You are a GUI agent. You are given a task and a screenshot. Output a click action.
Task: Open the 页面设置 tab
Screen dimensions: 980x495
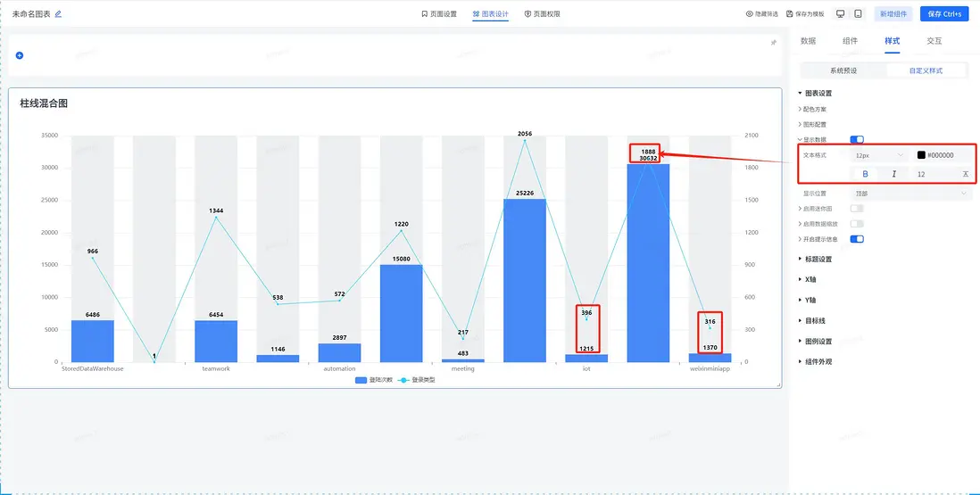[x=439, y=13]
